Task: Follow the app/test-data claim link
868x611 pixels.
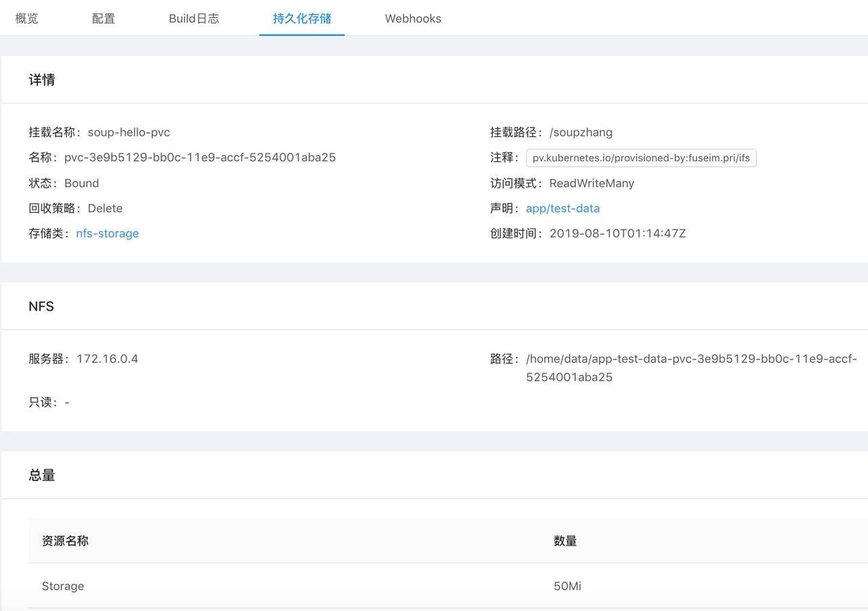Action: [563, 208]
